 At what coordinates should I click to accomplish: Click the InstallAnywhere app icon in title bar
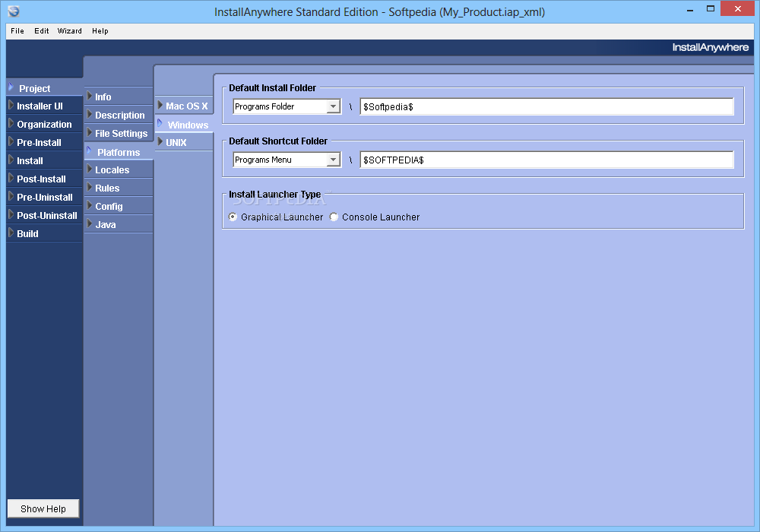click(14, 11)
